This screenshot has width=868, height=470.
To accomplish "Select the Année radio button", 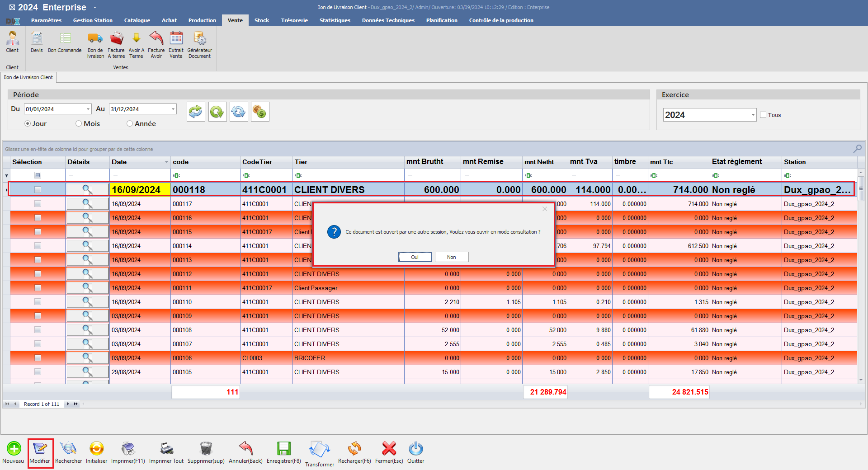I will click(x=130, y=123).
